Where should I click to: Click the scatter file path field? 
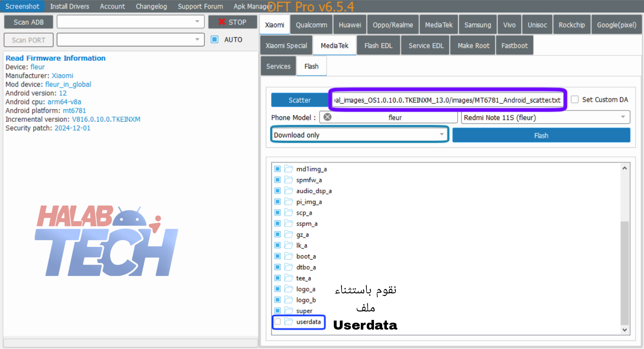coord(448,100)
